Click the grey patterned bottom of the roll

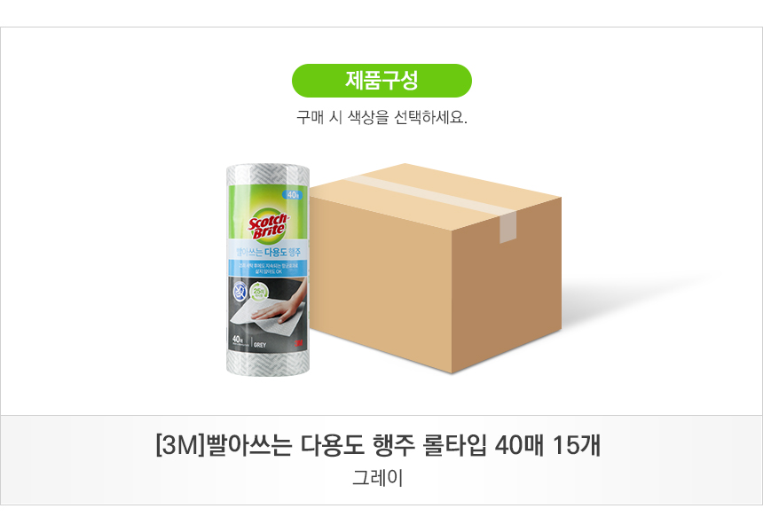point(268,363)
